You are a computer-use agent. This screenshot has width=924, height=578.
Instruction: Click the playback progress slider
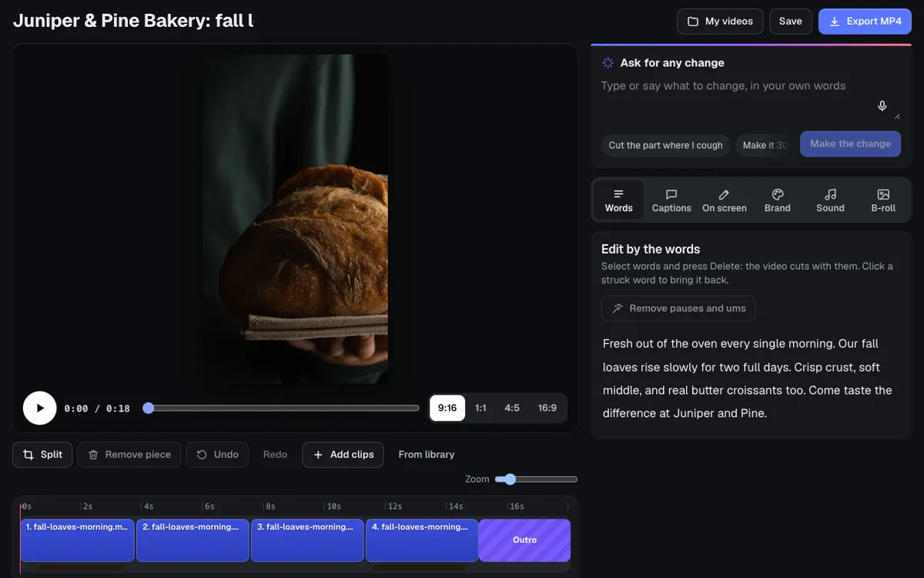tap(283, 408)
